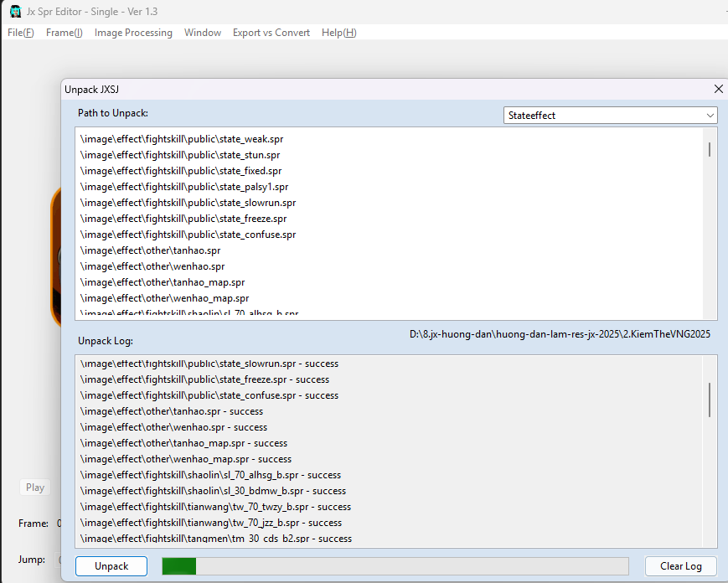728x583 pixels.
Task: Select state_weak.spr in the path list
Action: click(181, 139)
